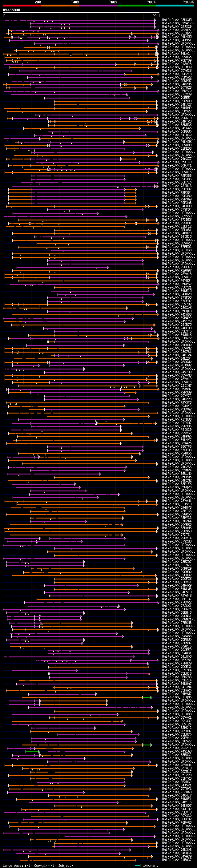The height and width of the screenshot is (868, 197).
Task: Click hit label UniRef100_B3MS27
Action: coord(177,111)
